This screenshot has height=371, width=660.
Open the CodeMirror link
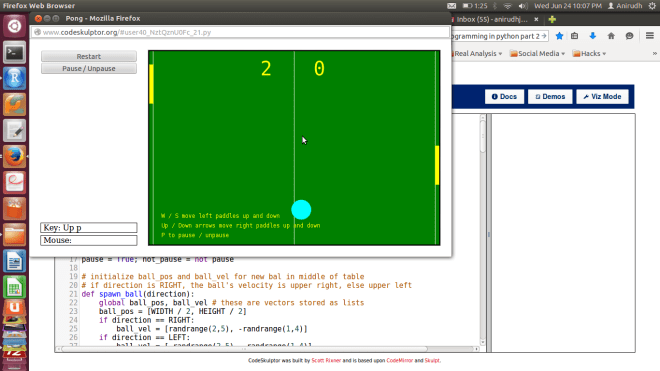[x=399, y=360]
